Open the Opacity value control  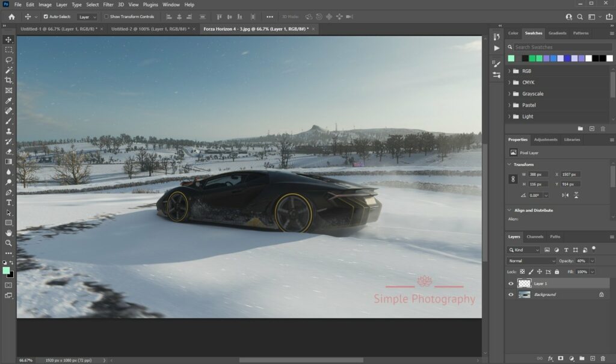point(581,261)
